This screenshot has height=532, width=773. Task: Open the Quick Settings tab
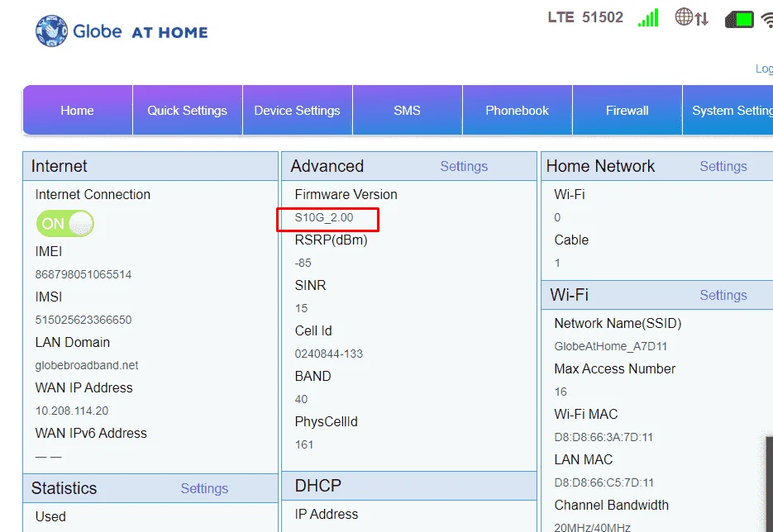pyautogui.click(x=188, y=111)
